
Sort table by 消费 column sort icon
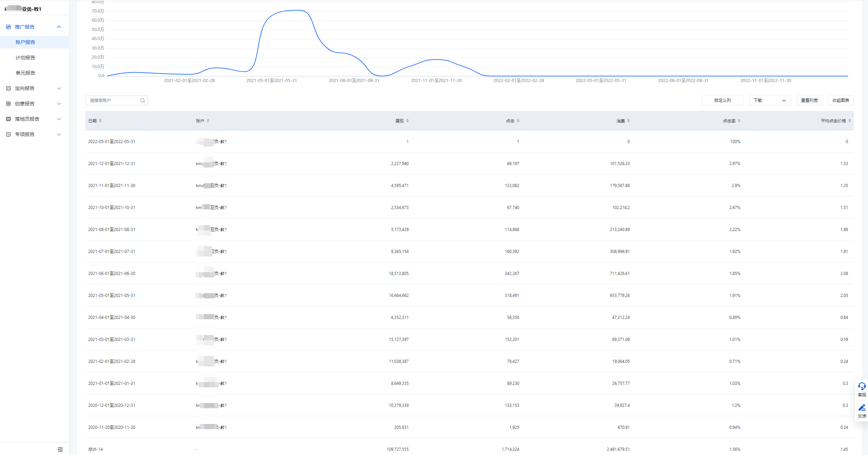(628, 121)
